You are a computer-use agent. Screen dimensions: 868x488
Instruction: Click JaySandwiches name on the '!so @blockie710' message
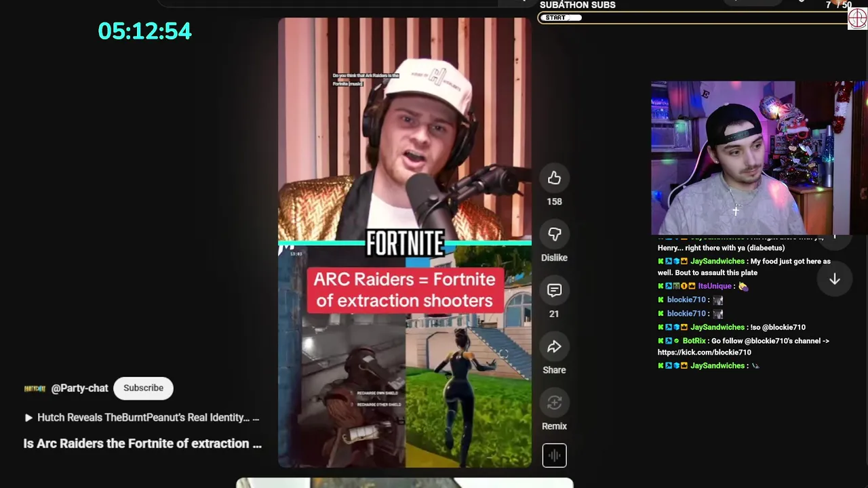pyautogui.click(x=717, y=327)
